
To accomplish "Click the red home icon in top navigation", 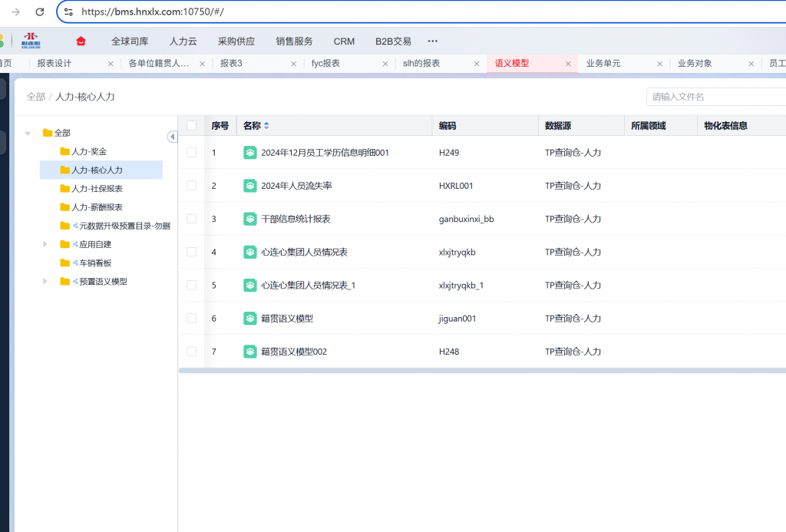I will [x=81, y=41].
